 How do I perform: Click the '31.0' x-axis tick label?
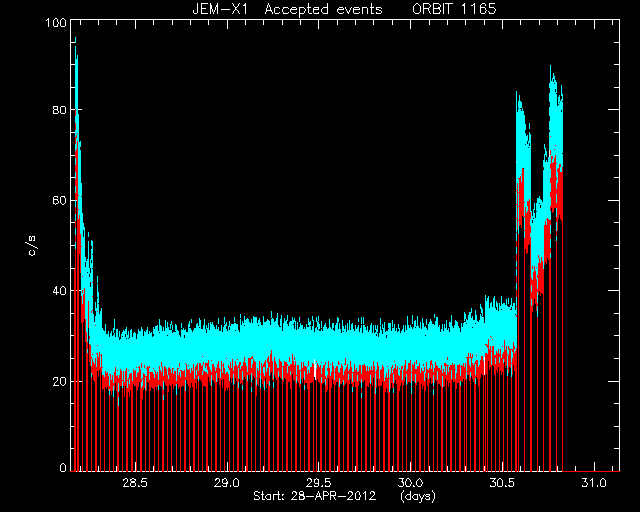594,483
